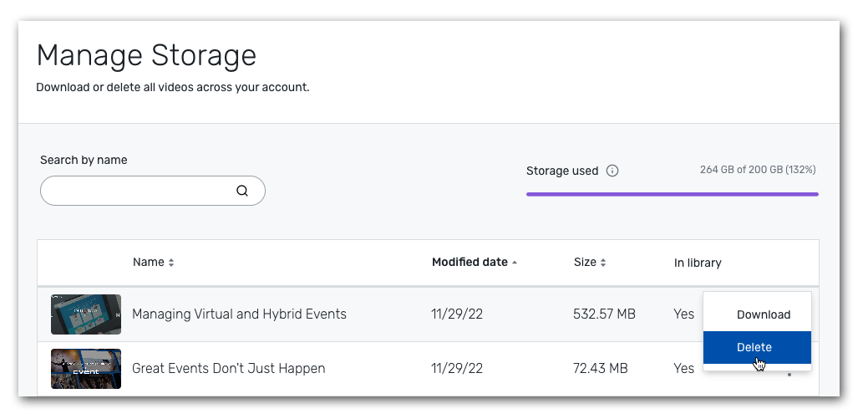This screenshot has width=868, height=419.
Task: Click the In library column header
Action: pos(698,263)
